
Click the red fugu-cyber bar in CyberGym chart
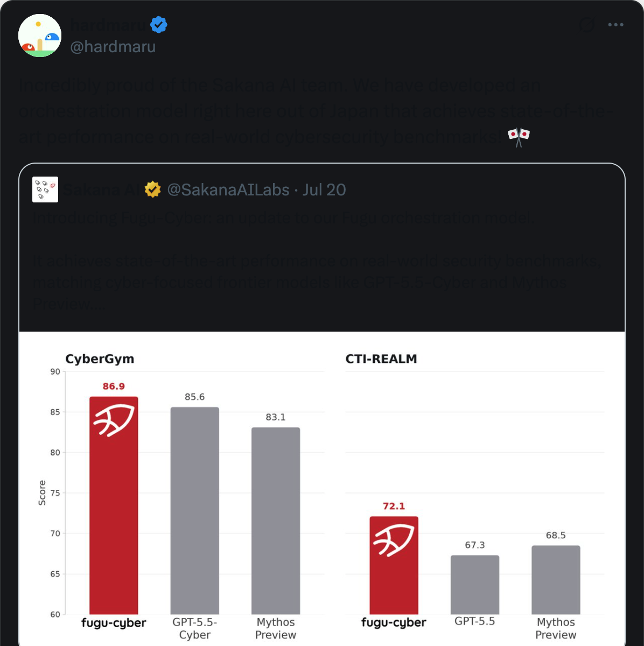coord(114,505)
